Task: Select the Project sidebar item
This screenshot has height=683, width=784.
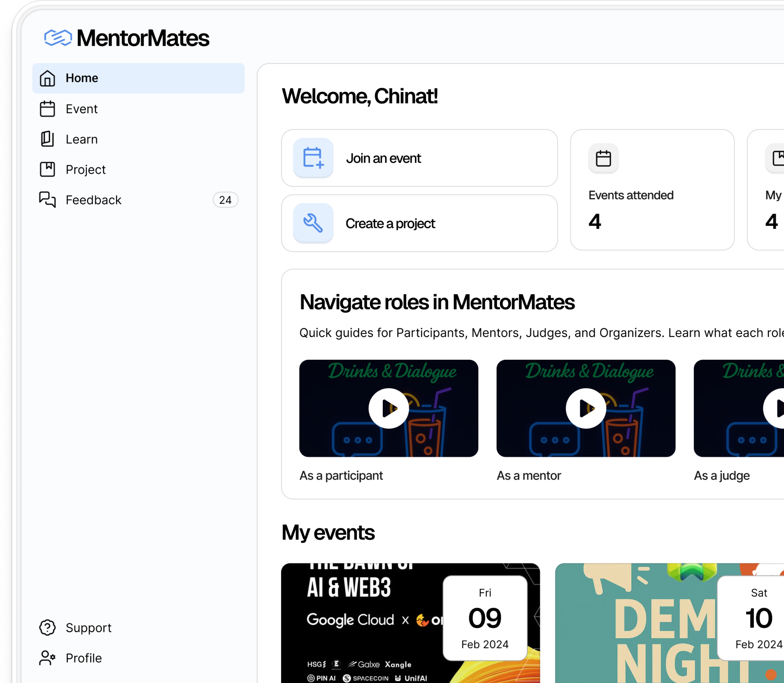Action: click(138, 170)
